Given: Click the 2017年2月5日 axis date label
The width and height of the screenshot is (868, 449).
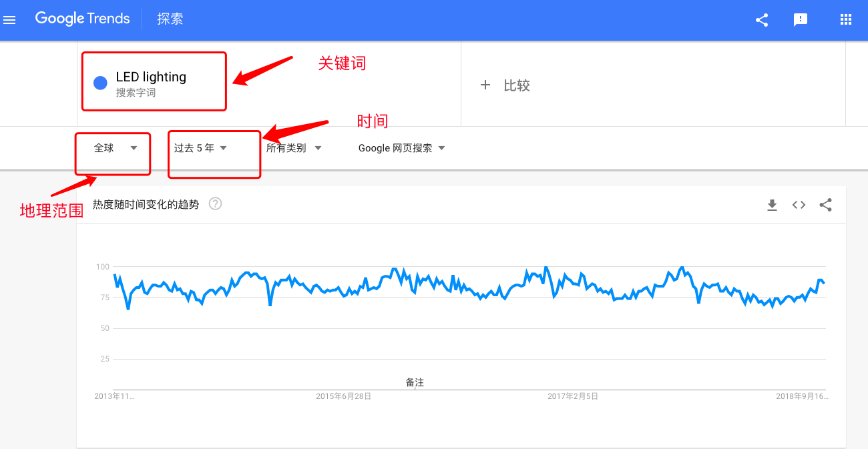Looking at the screenshot, I should click(x=573, y=396).
